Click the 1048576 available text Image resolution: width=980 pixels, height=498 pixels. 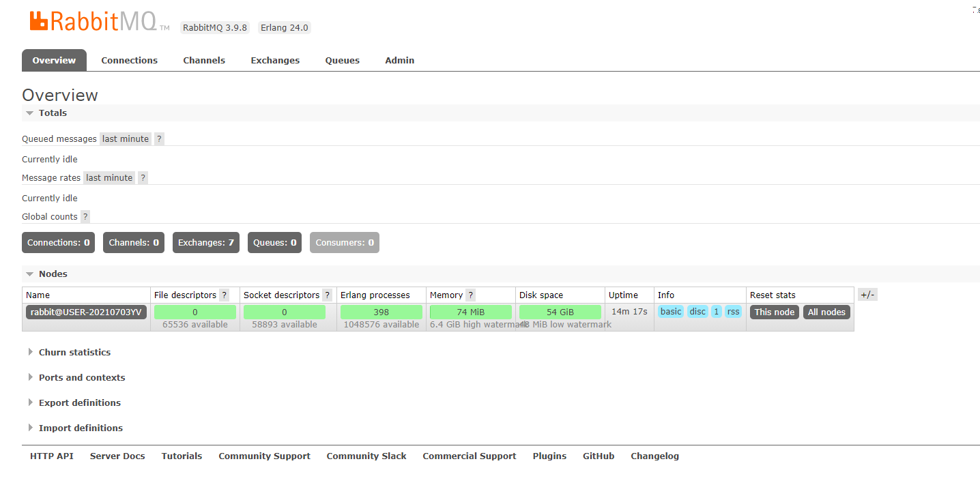(x=381, y=325)
